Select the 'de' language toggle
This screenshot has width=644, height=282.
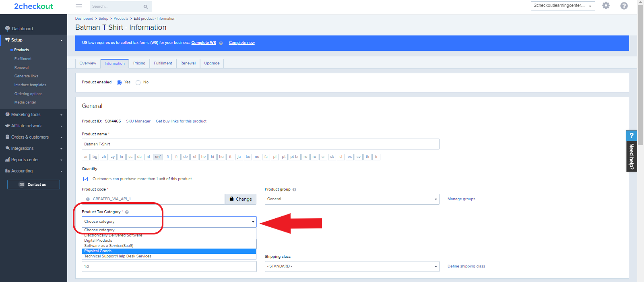point(185,157)
